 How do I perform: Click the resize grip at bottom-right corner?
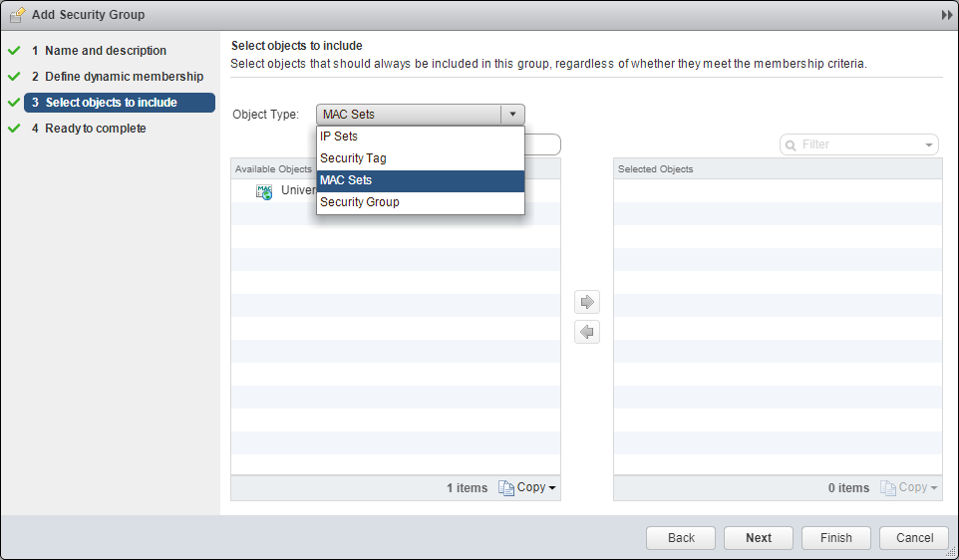pos(951,552)
